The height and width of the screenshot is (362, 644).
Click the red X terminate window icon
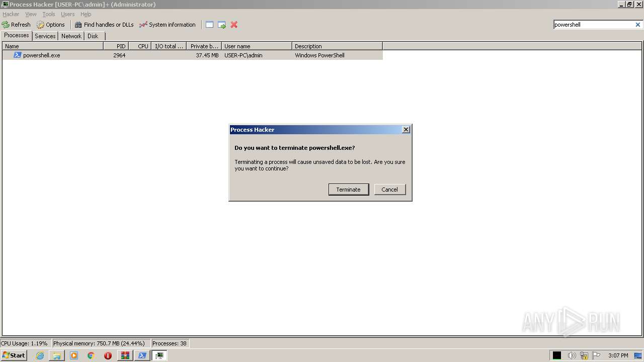(x=234, y=25)
